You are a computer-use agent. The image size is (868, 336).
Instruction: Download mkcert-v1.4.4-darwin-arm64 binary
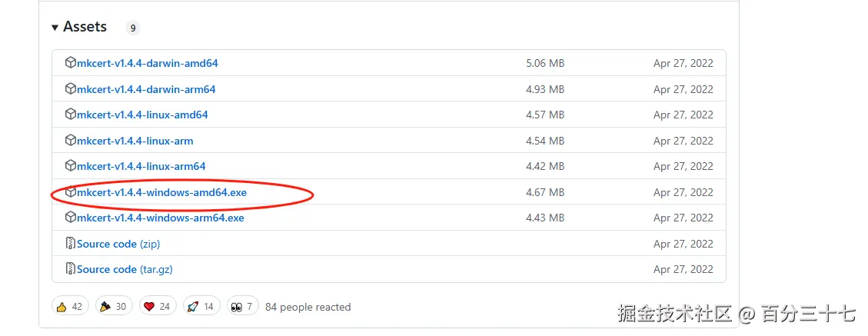(146, 89)
